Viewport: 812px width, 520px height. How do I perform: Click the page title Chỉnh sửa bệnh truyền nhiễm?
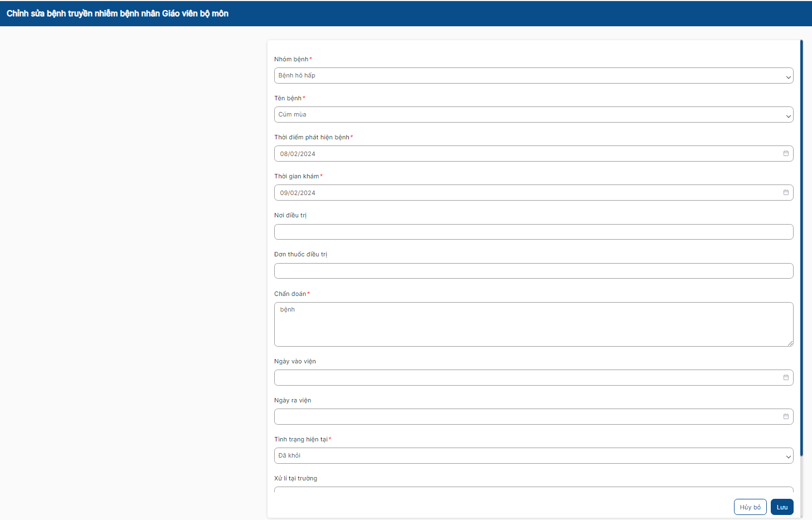pyautogui.click(x=118, y=13)
